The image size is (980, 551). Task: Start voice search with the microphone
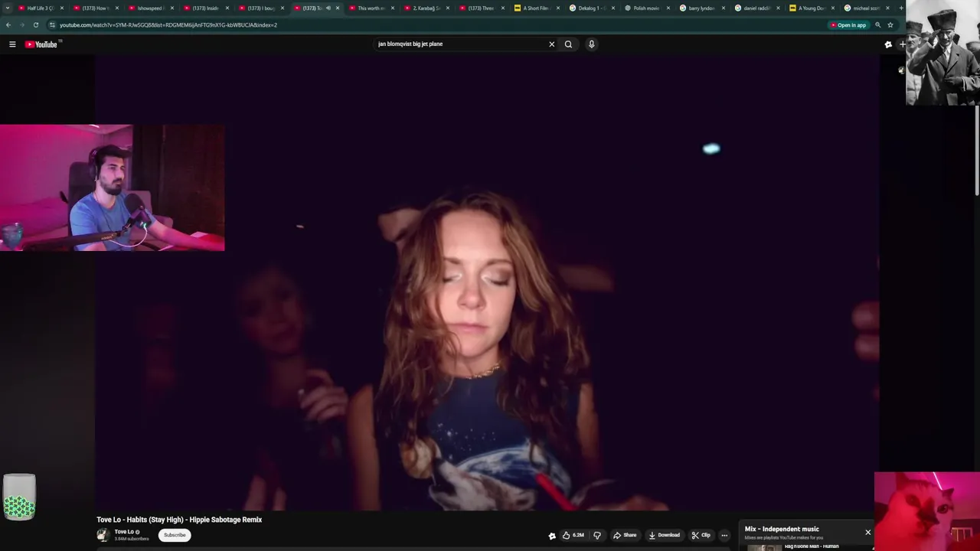(591, 44)
